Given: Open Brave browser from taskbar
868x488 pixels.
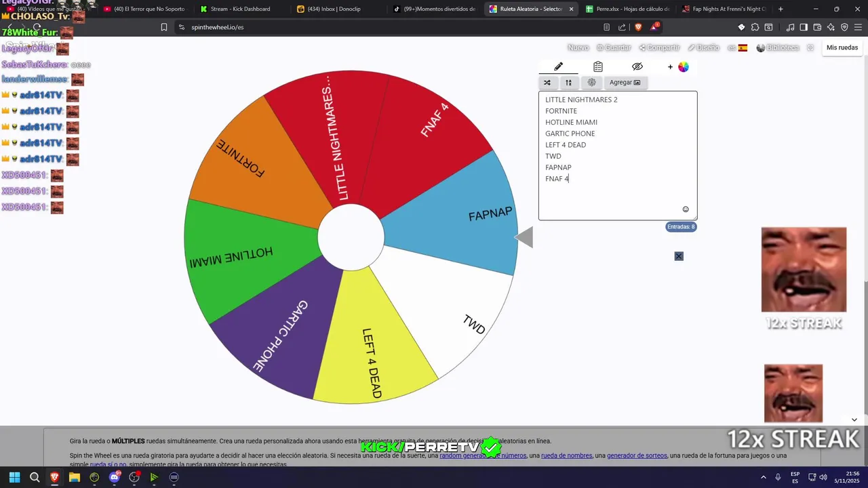Looking at the screenshot, I should click(x=54, y=477).
